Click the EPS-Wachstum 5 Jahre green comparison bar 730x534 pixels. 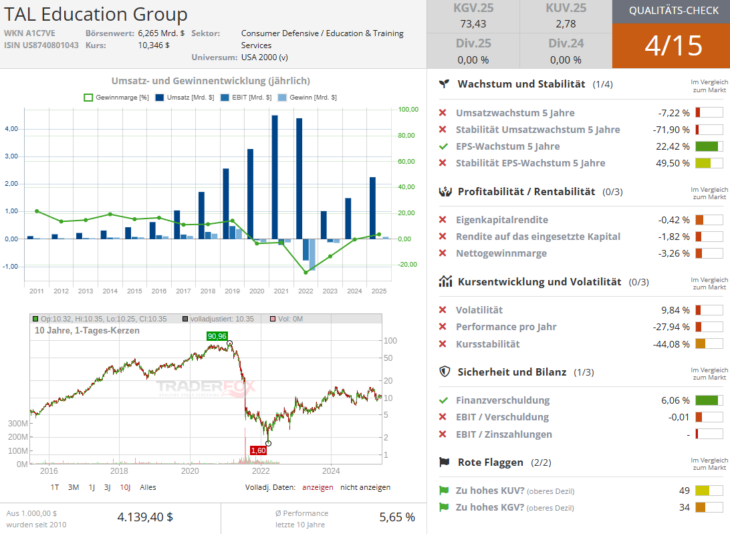pos(709,146)
